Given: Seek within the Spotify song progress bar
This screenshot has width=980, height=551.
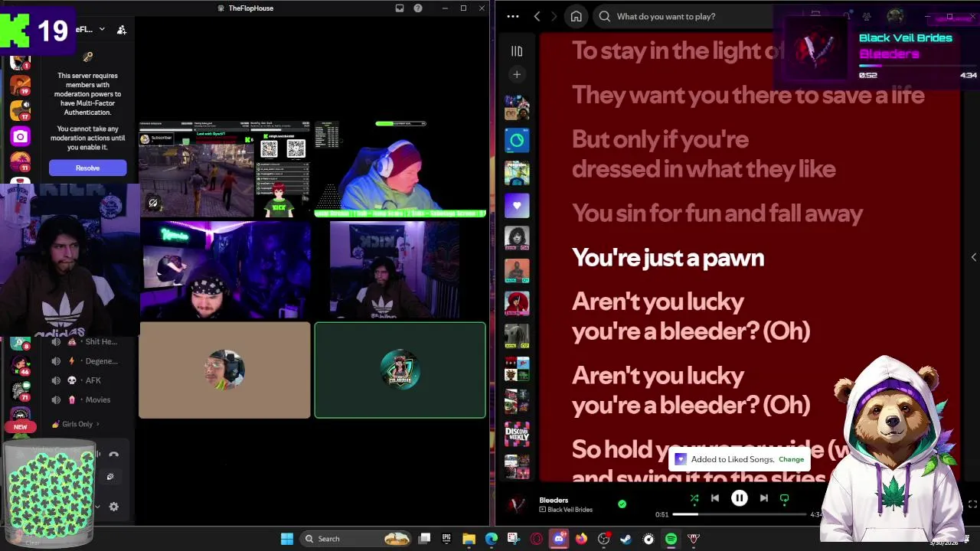Looking at the screenshot, I should 740,514.
